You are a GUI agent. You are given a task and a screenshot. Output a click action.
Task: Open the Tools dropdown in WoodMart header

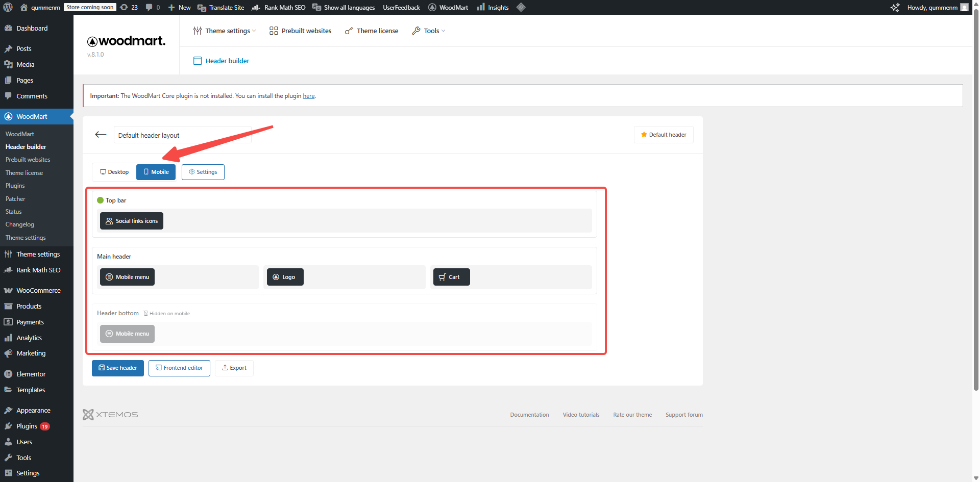point(429,31)
